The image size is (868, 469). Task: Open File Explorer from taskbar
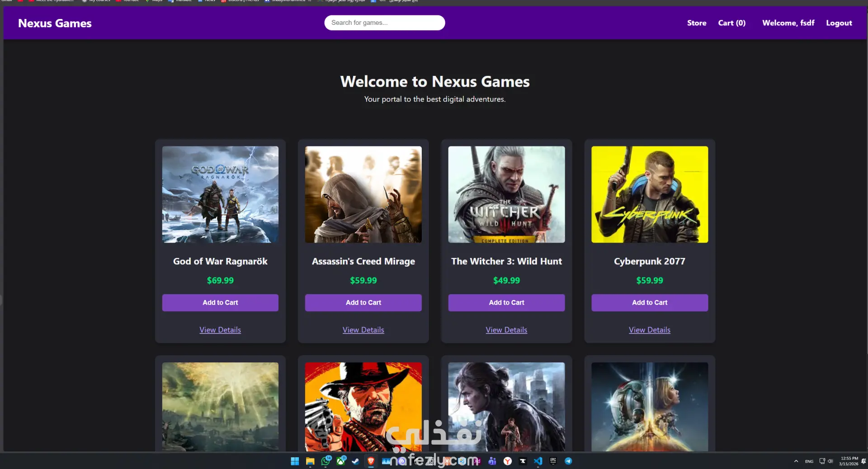[x=310, y=461]
